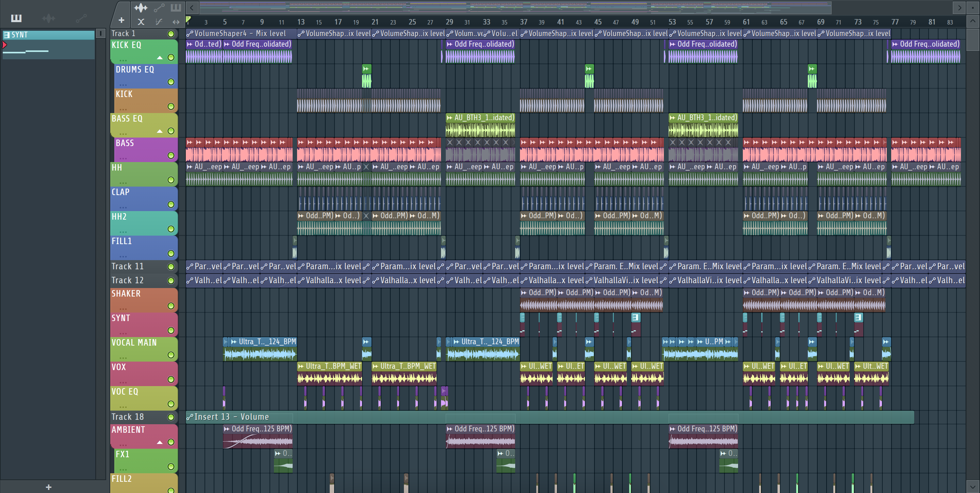Select the audio waveform icon in playlist header
The height and width of the screenshot is (493, 980).
coord(141,7)
